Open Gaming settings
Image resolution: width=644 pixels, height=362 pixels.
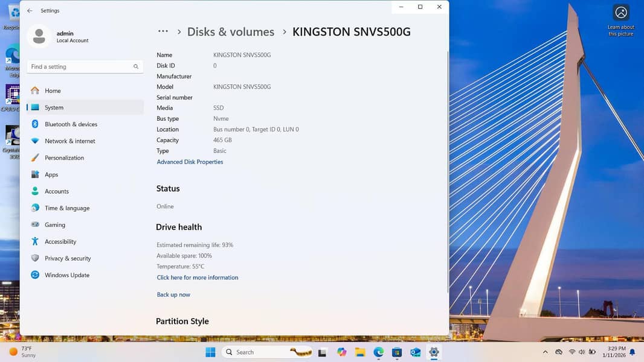click(55, 224)
